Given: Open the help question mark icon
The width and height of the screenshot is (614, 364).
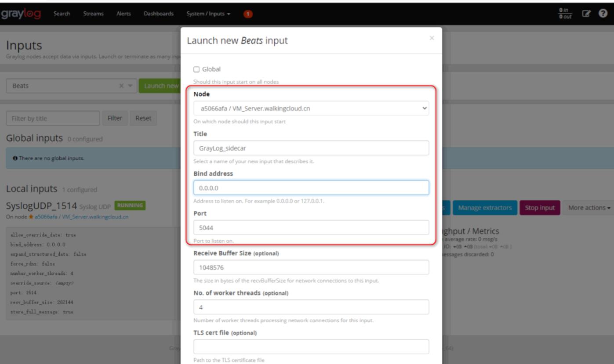Looking at the screenshot, I should coord(602,14).
